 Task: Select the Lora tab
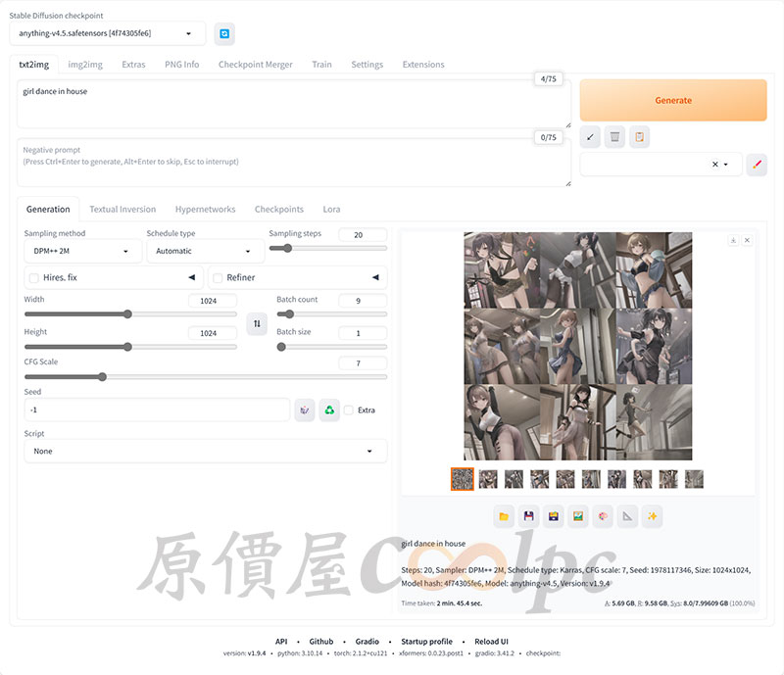tap(331, 209)
